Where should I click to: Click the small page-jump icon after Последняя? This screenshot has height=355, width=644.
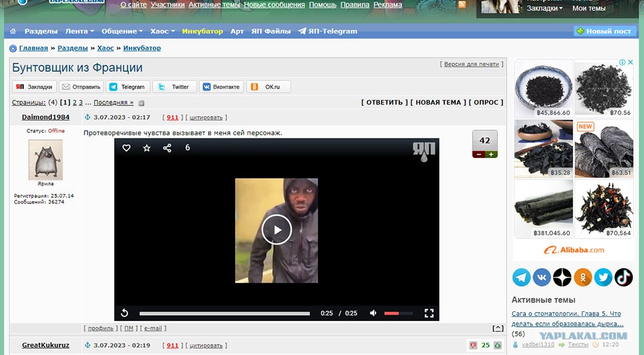[x=141, y=103]
